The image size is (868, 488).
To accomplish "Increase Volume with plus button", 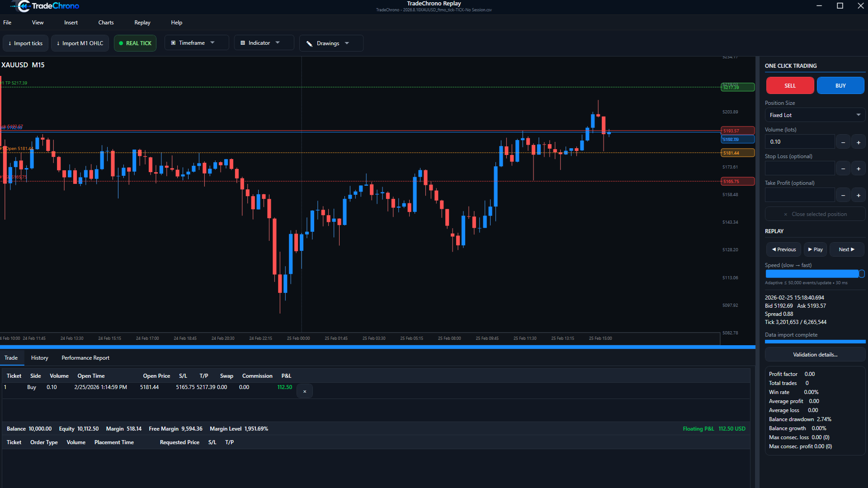I will coord(859,142).
